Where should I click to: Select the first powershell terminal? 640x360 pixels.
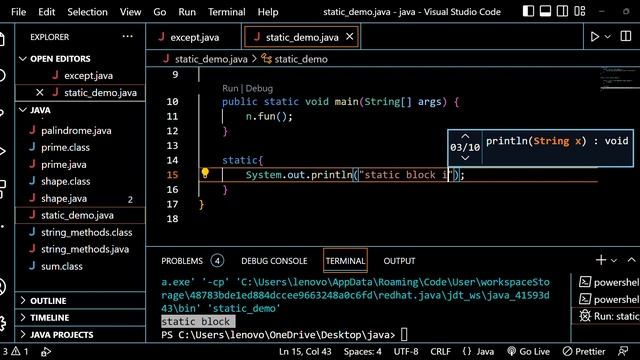[x=609, y=282]
